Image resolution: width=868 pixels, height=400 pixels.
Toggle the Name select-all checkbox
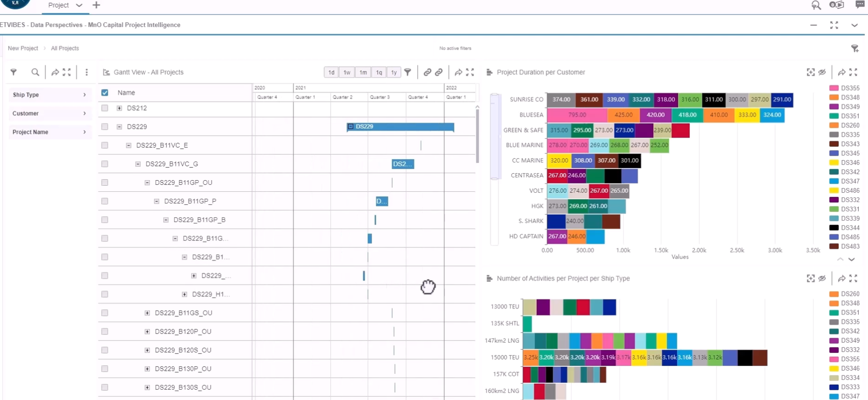point(105,93)
